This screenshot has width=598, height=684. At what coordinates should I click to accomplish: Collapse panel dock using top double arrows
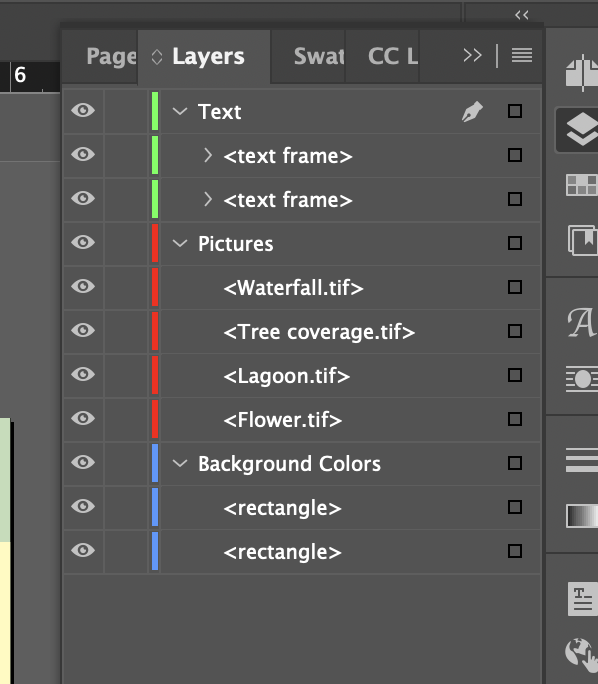(522, 15)
